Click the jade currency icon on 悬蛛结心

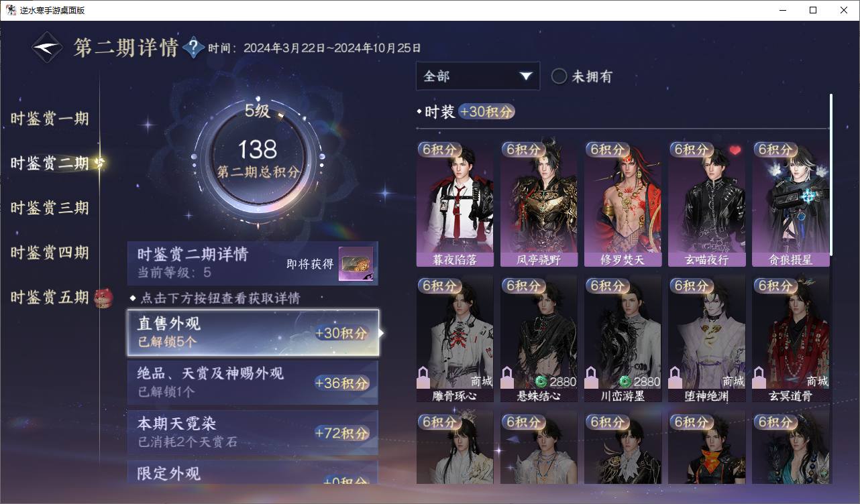click(x=541, y=381)
